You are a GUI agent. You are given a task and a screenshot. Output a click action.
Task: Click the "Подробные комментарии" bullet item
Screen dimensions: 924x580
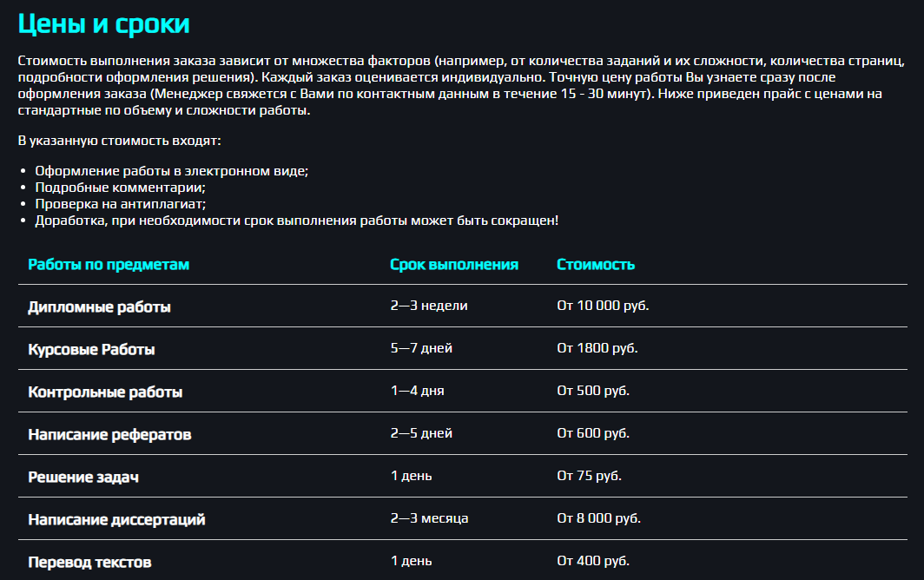120,188
